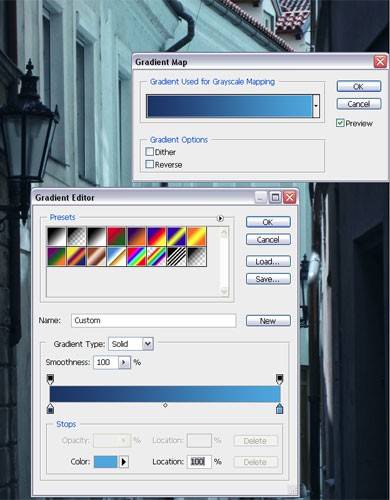This screenshot has height=500, width=390.
Task: Select the violet, green, orange preset
Action: (57, 256)
